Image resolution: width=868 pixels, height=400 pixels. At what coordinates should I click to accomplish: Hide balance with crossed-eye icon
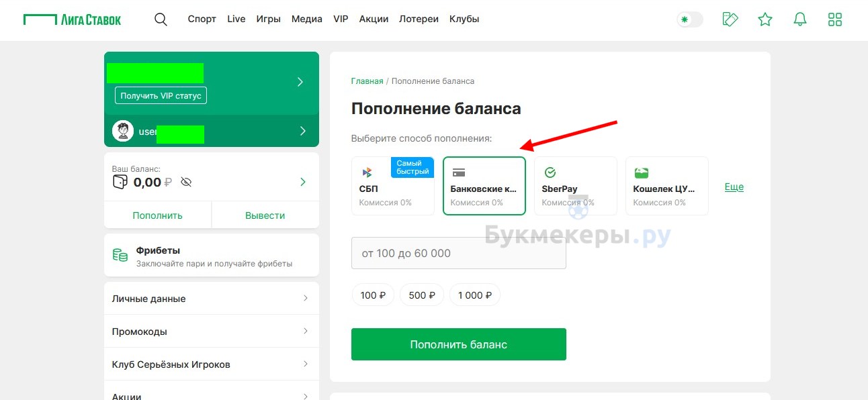186,182
